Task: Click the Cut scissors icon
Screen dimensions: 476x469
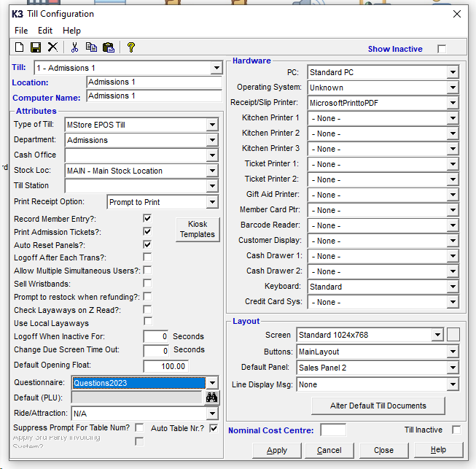Action: point(74,47)
